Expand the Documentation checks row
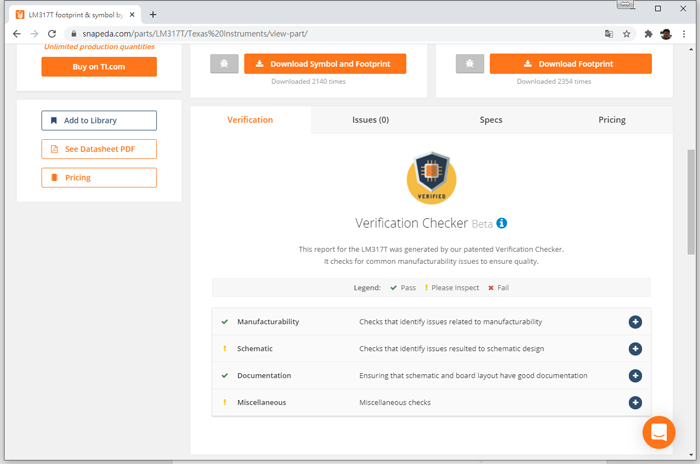The image size is (700, 464). 635,376
